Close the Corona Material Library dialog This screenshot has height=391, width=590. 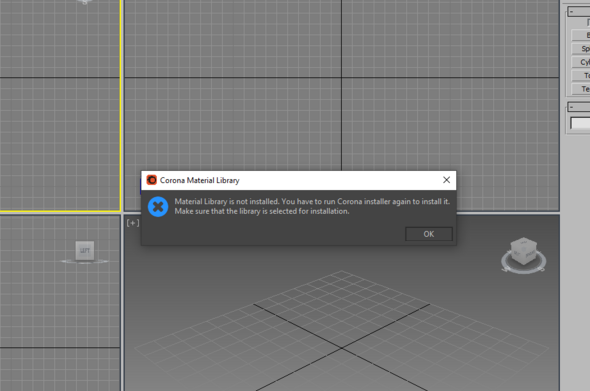pos(446,180)
